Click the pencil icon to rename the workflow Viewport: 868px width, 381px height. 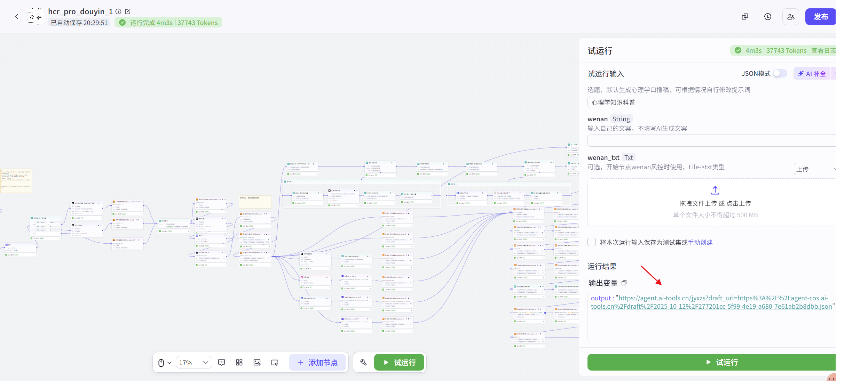point(127,11)
